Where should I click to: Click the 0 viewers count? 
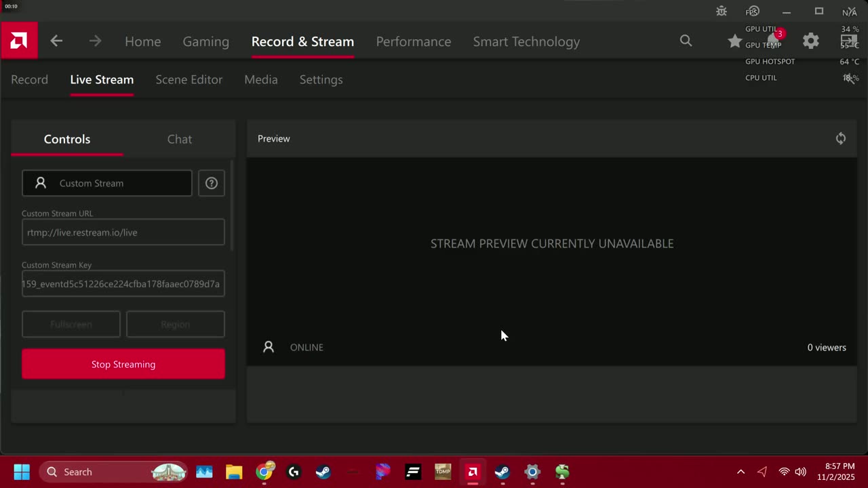pos(827,347)
